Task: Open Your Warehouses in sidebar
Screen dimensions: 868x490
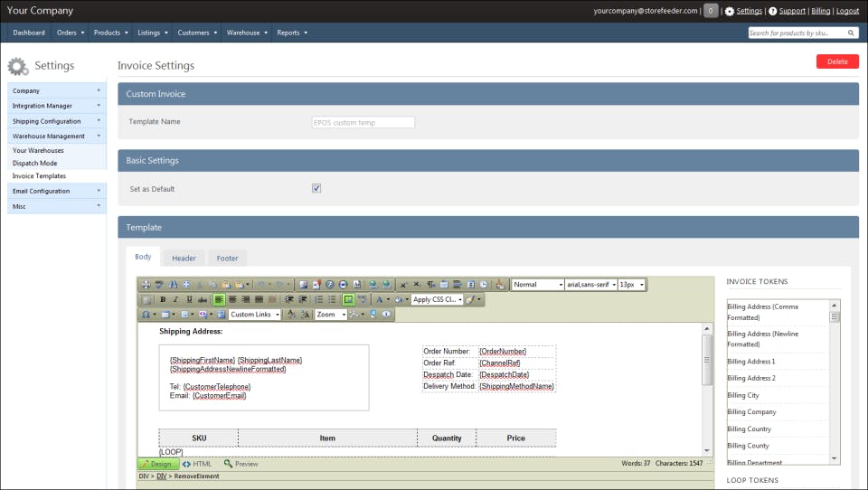Action: [38, 151]
